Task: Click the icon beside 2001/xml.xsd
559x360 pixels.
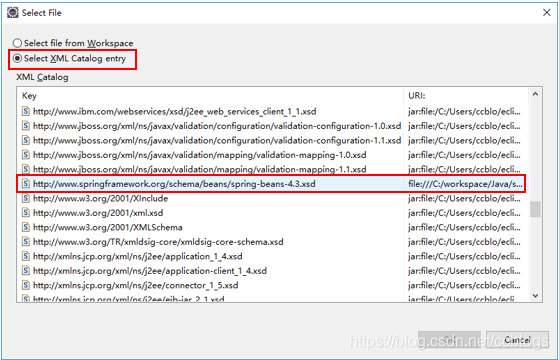Action: (x=26, y=213)
